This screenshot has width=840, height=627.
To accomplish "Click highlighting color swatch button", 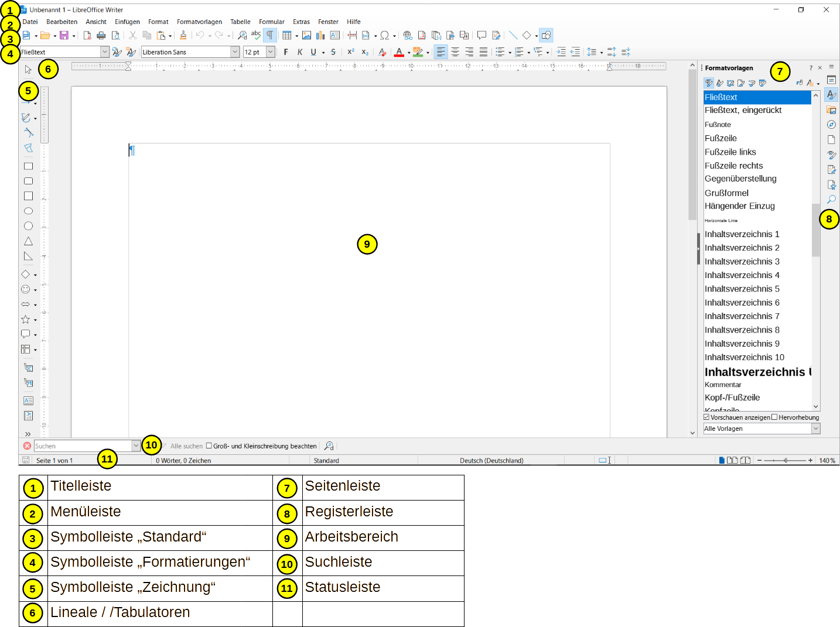I will pyautogui.click(x=418, y=52).
